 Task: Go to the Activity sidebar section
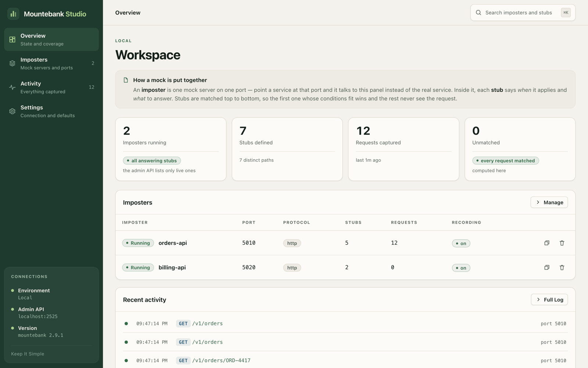point(51,87)
